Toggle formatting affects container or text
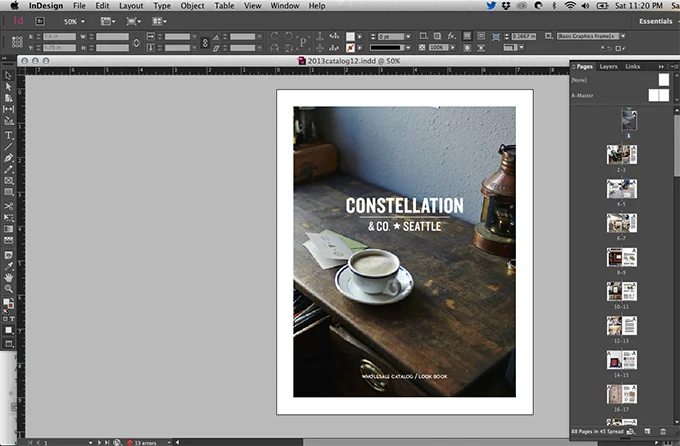Screen dimensions: 680x446 [x=8, y=319]
